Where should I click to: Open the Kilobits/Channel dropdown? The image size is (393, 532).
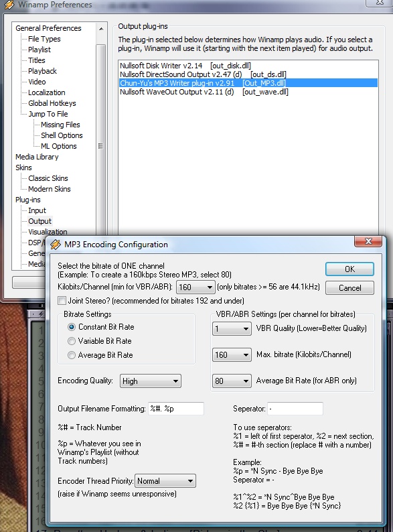tap(195, 287)
